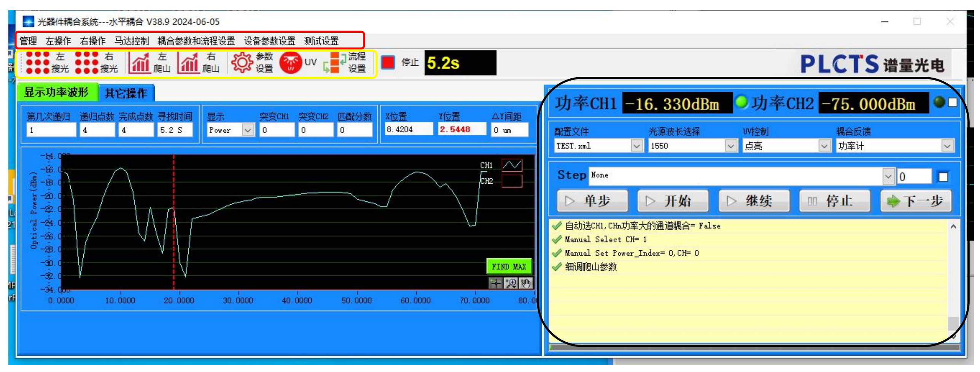Start right hill climbing (右爬山) icon
This screenshot has width=980, height=372.
(189, 63)
